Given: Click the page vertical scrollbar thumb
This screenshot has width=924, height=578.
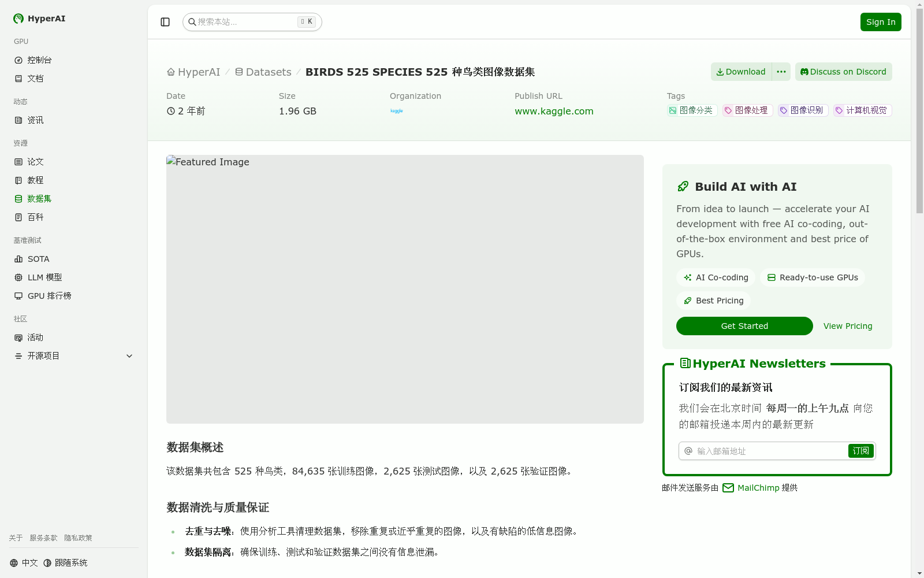Looking at the screenshot, I should [919, 111].
